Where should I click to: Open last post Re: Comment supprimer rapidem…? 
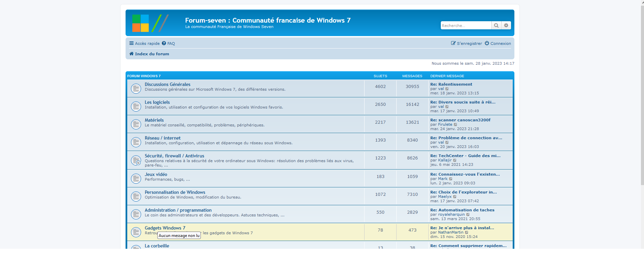[x=468, y=246]
